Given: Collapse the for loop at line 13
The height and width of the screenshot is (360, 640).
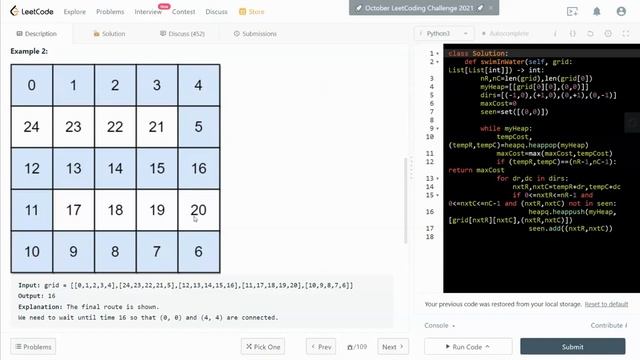Looking at the screenshot, I should tap(438, 178).
